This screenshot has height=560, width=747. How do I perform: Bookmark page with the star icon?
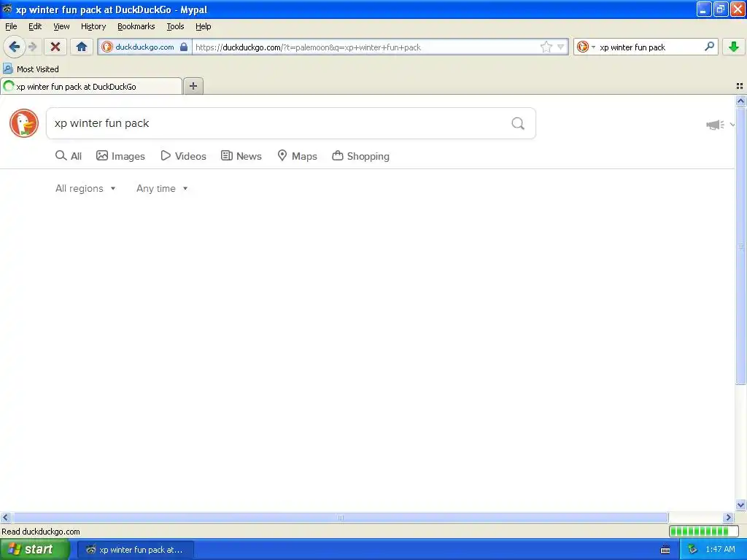click(546, 47)
